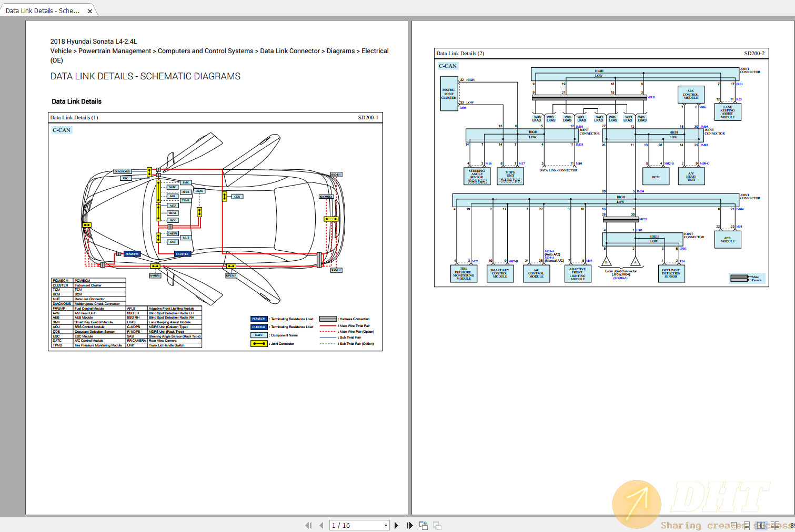Open the page number dropdown arrow
The height and width of the screenshot is (532, 795).
(x=386, y=525)
